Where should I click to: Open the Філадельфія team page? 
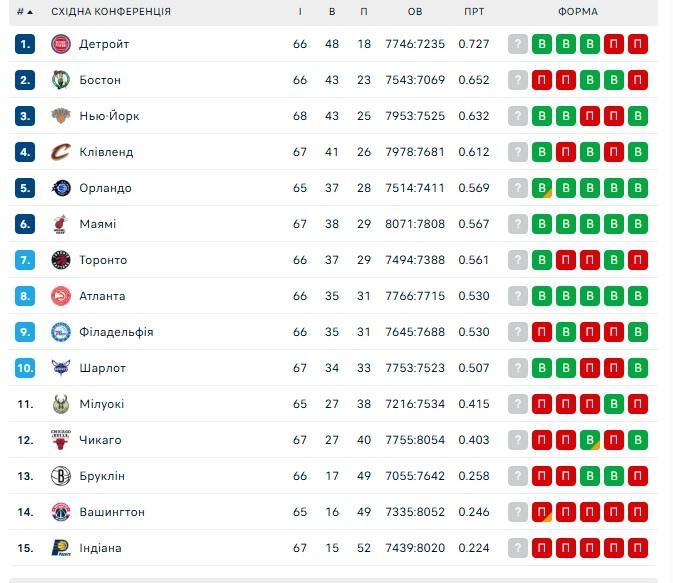pyautogui.click(x=116, y=332)
